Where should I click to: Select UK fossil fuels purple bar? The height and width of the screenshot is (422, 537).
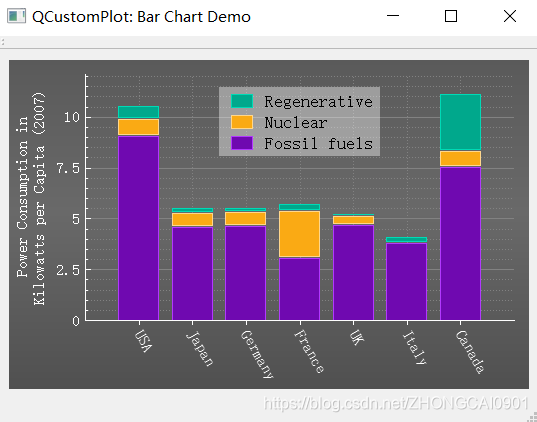(353, 273)
